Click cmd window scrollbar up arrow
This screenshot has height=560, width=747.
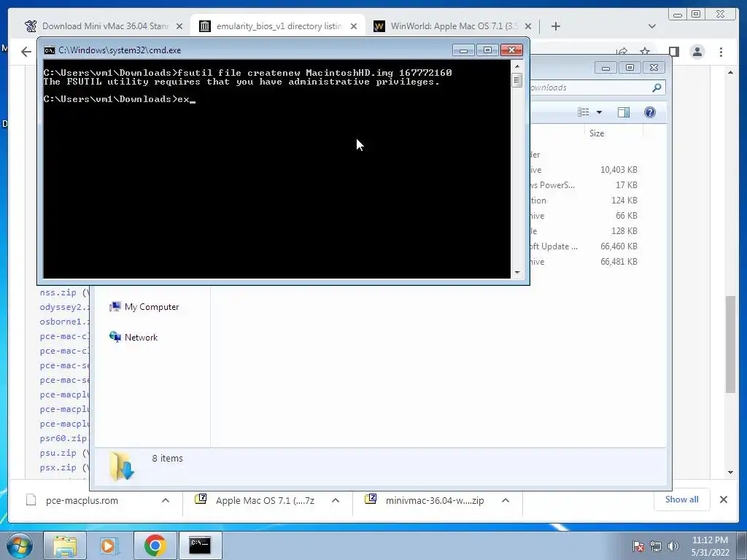pyautogui.click(x=517, y=66)
